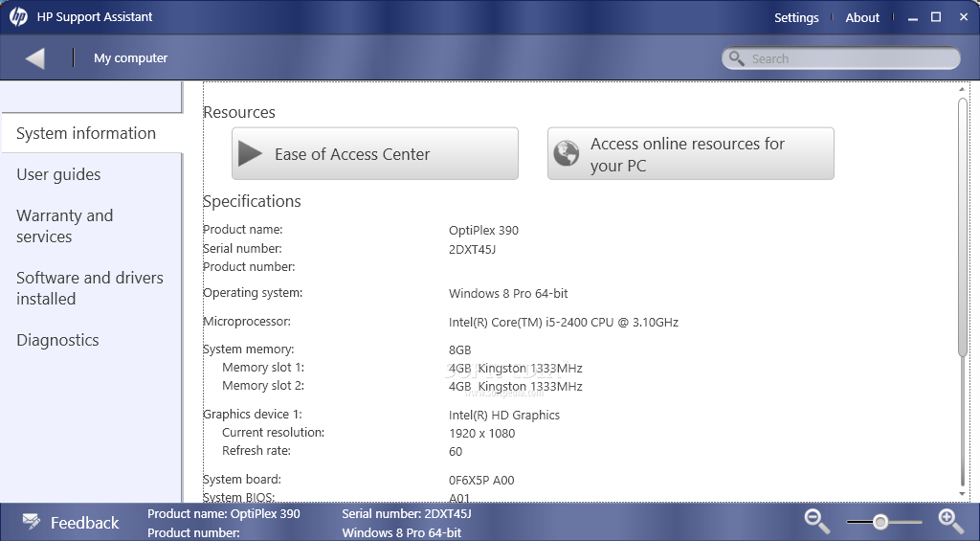Click the Product number label in specifications
Viewport: 980px width, 541px height.
(249, 267)
